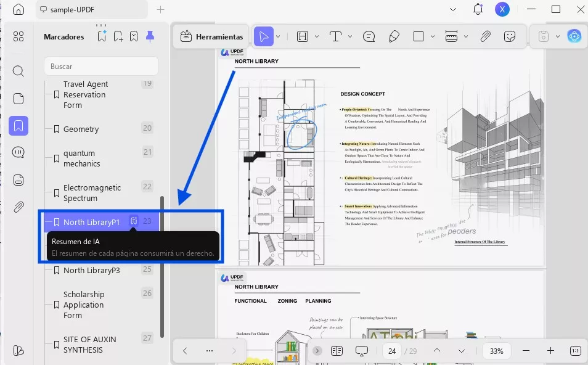Toggle the pin on bookmarks panel
588x365 pixels.
tap(150, 37)
